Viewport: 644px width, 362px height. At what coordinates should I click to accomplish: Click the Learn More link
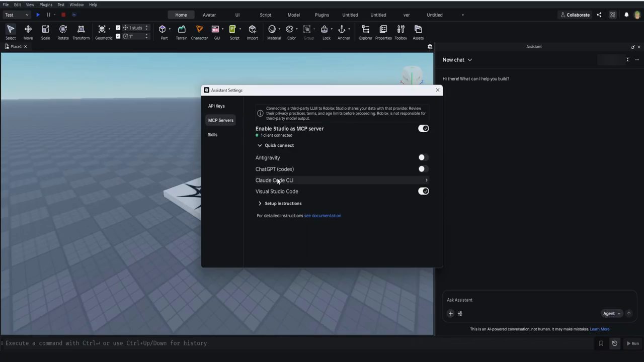click(x=600, y=329)
